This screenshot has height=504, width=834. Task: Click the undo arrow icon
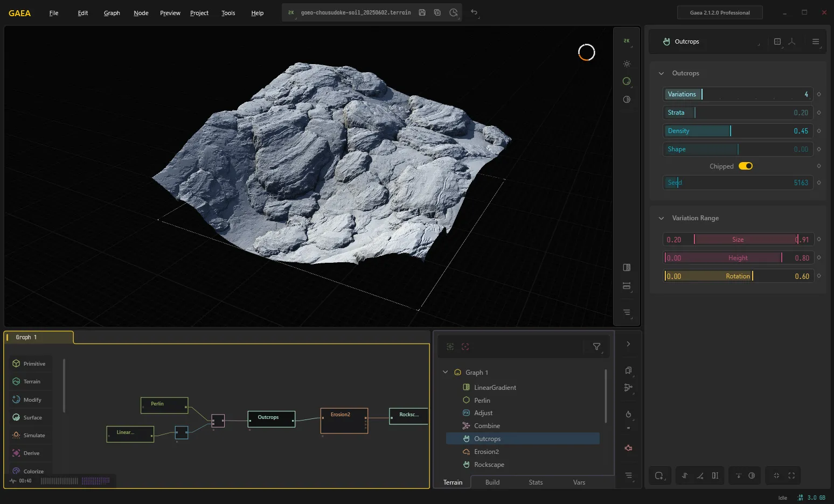pyautogui.click(x=474, y=12)
